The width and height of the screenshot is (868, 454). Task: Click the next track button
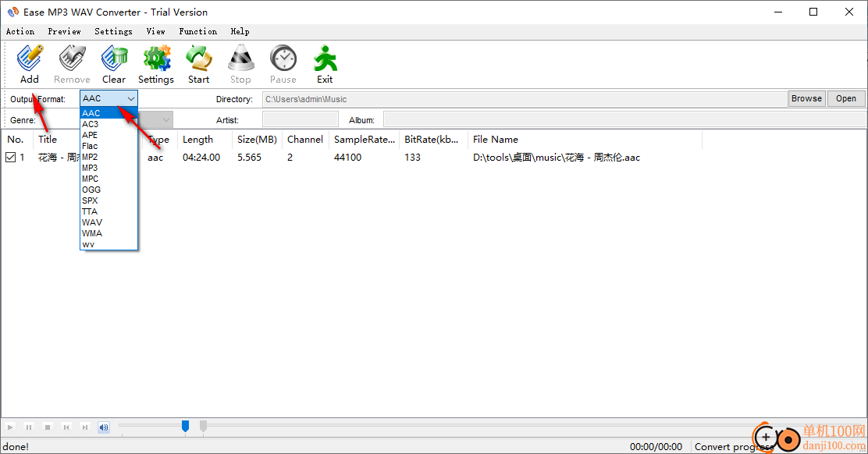pyautogui.click(x=85, y=427)
